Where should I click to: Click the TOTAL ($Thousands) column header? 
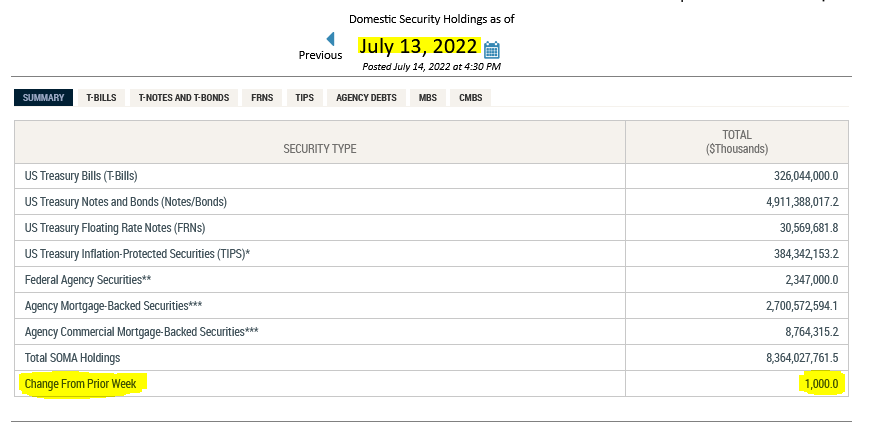[x=737, y=142]
